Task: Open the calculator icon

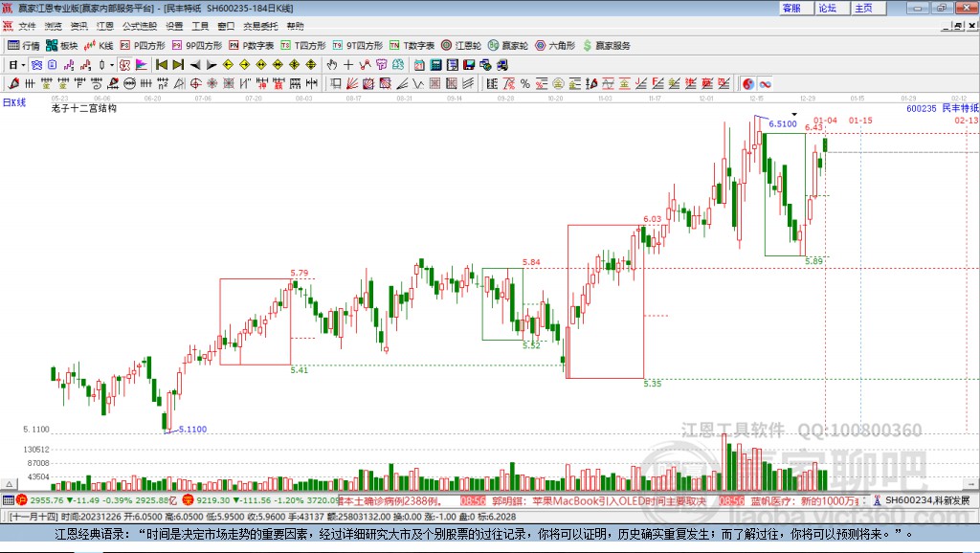Action: [435, 64]
